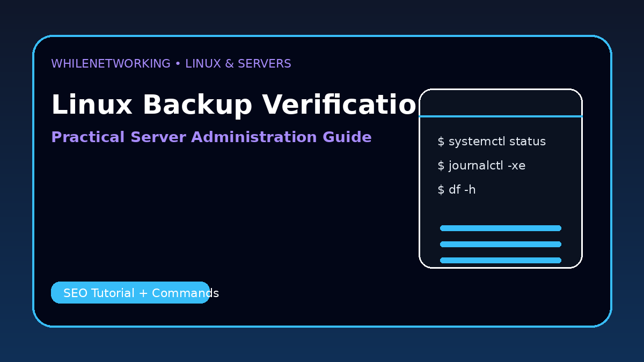
Task: Click 'WHILENETWORKING • LINUX & SERVERS' header label
Action: click(171, 64)
